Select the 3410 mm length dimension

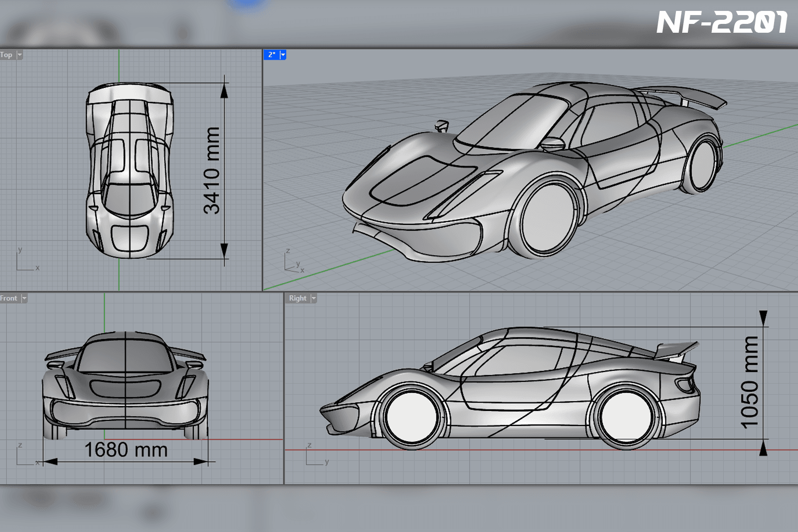(211, 170)
